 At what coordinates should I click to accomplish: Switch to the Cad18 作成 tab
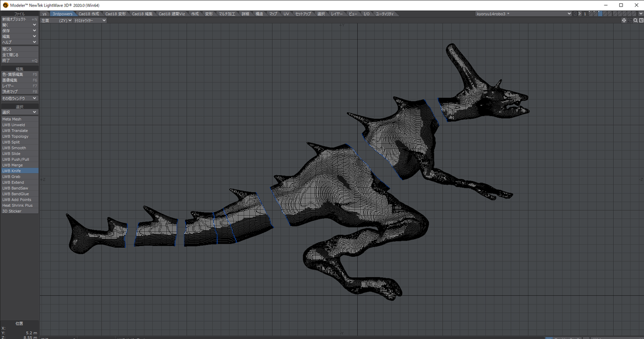(89, 13)
